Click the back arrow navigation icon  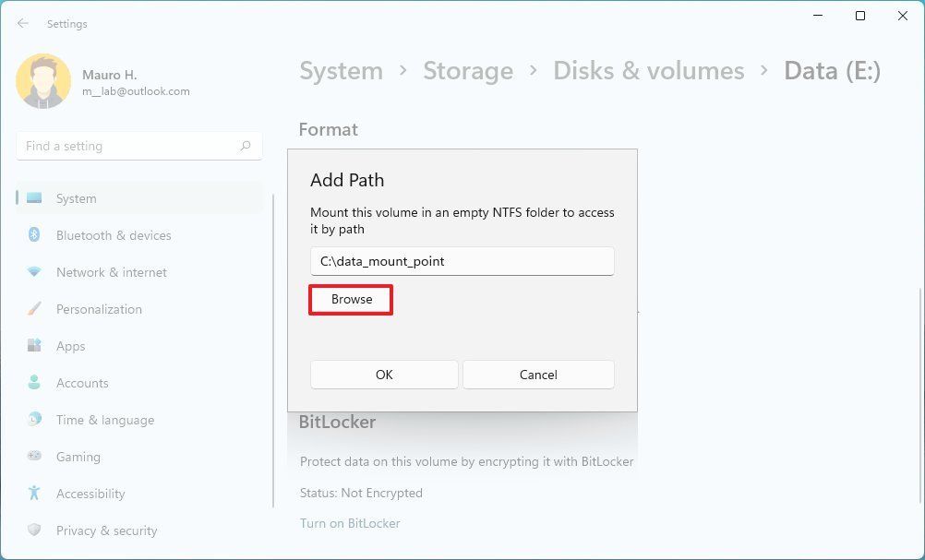22,23
